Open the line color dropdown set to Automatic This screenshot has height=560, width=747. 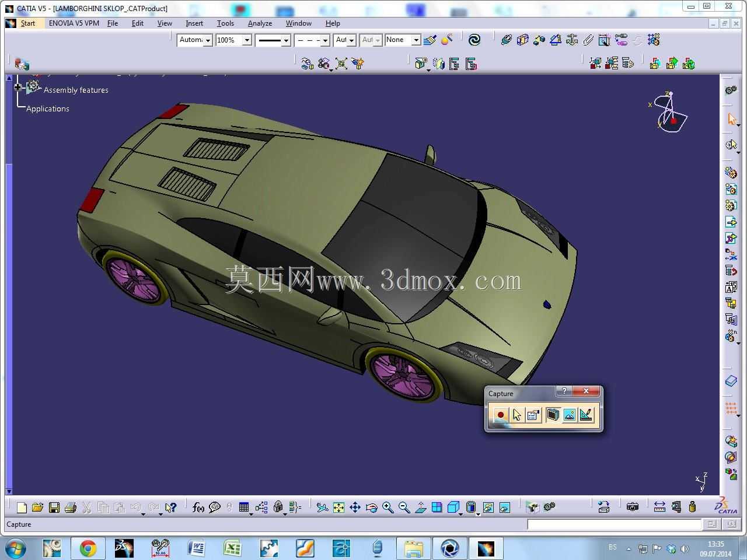click(x=195, y=40)
